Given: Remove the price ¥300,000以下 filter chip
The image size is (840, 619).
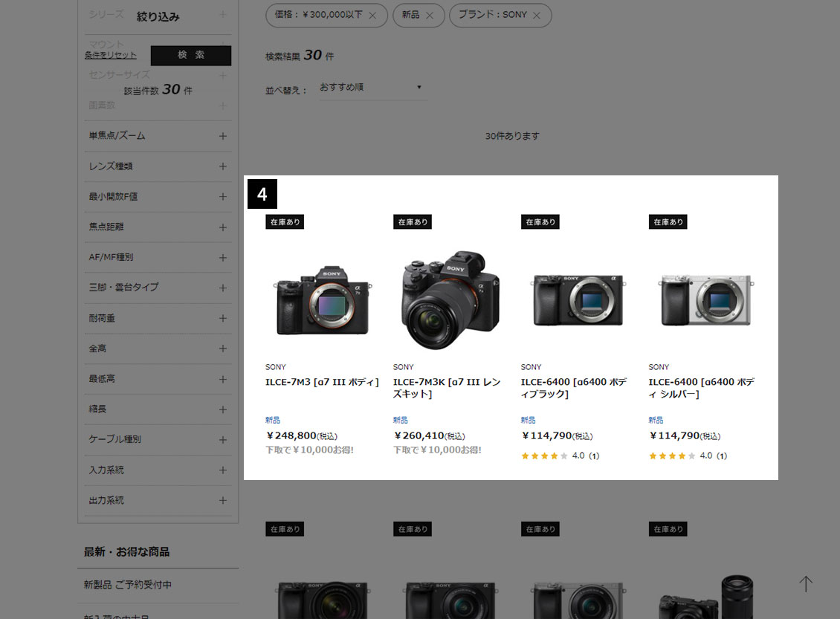Looking at the screenshot, I should point(372,16).
